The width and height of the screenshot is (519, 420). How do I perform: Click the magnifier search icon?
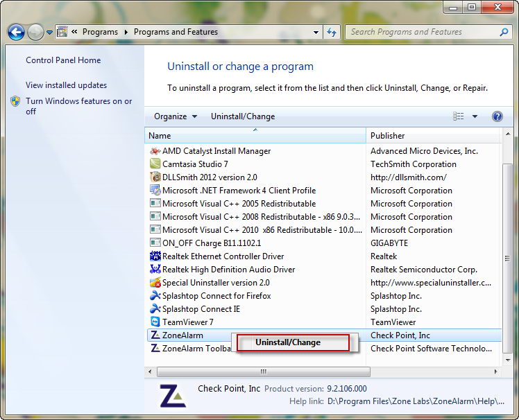504,32
